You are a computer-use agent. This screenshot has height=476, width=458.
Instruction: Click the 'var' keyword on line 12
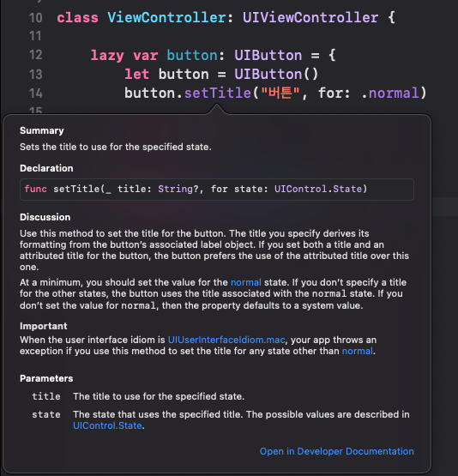pyautogui.click(x=145, y=56)
